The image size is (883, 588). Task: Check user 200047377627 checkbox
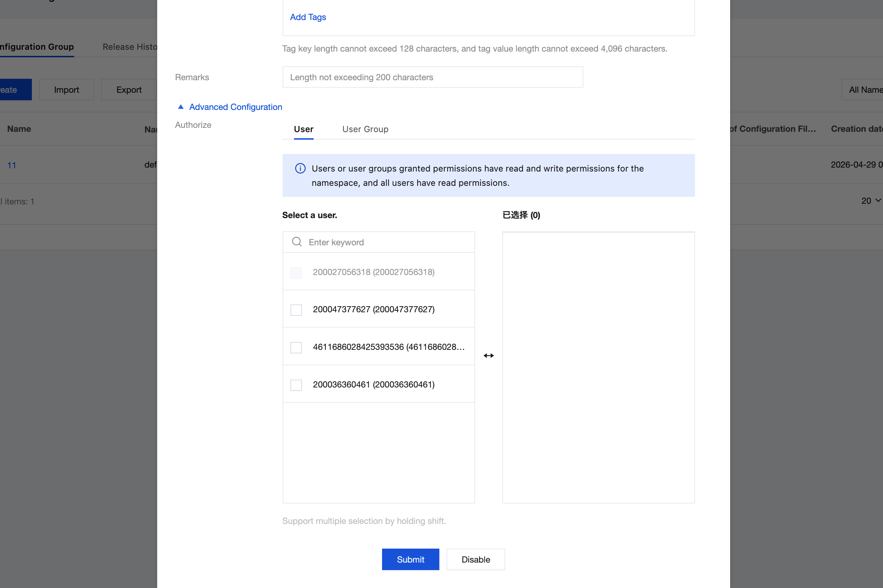tap(296, 310)
